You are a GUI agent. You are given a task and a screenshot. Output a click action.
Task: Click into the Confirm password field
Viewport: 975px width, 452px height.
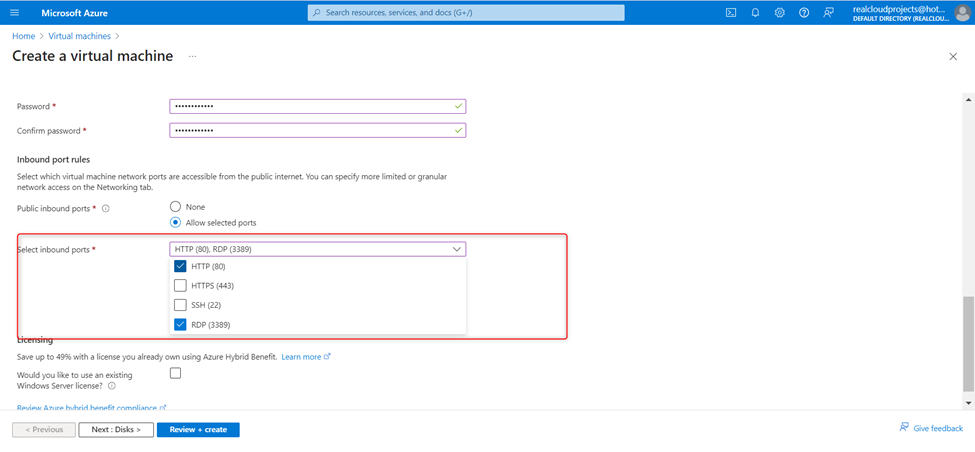[x=317, y=131]
